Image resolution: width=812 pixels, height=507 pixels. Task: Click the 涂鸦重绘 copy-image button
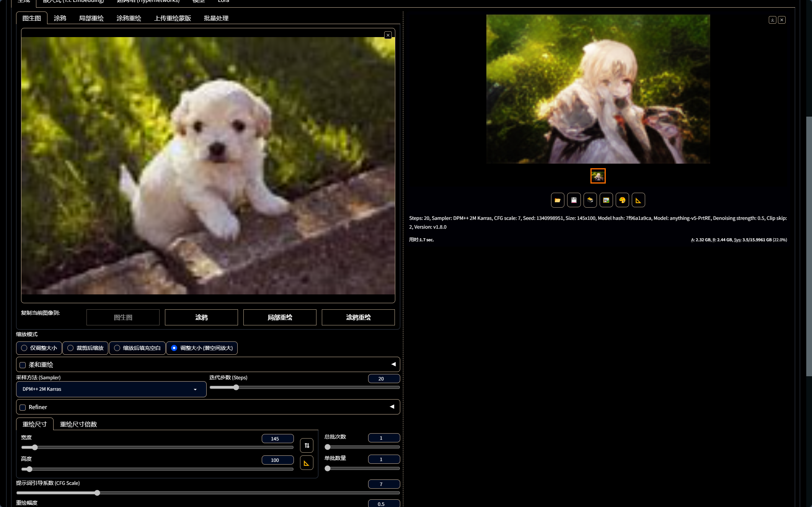(358, 317)
